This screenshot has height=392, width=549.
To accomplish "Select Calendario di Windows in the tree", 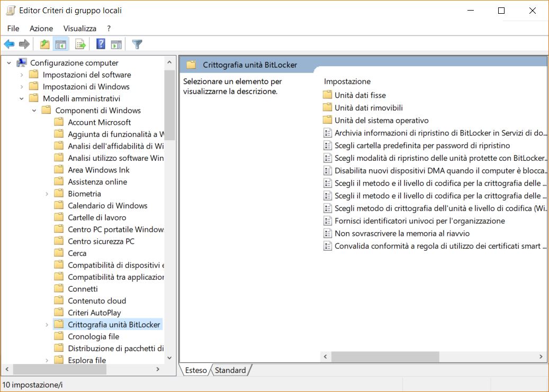I will click(107, 205).
